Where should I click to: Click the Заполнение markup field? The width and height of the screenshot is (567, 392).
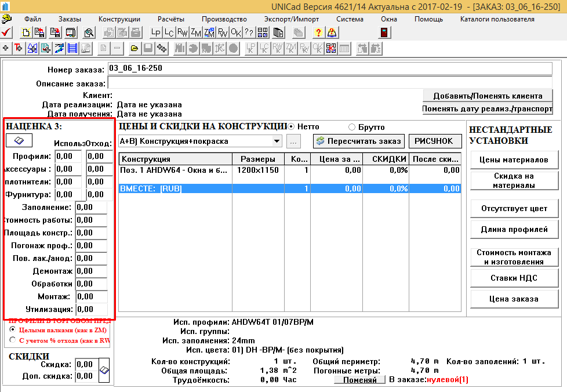point(91,208)
